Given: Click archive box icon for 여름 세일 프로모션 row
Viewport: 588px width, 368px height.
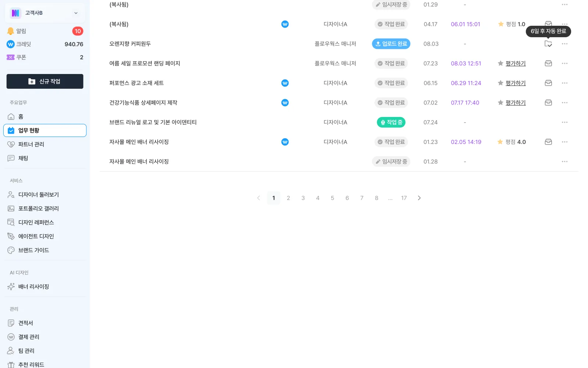Looking at the screenshot, I should [x=548, y=63].
